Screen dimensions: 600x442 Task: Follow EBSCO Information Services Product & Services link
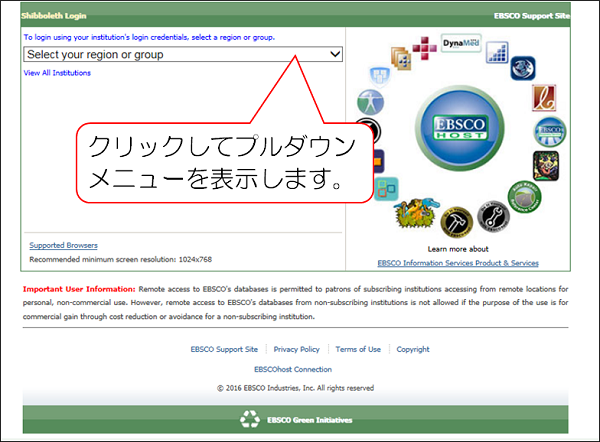tap(457, 263)
